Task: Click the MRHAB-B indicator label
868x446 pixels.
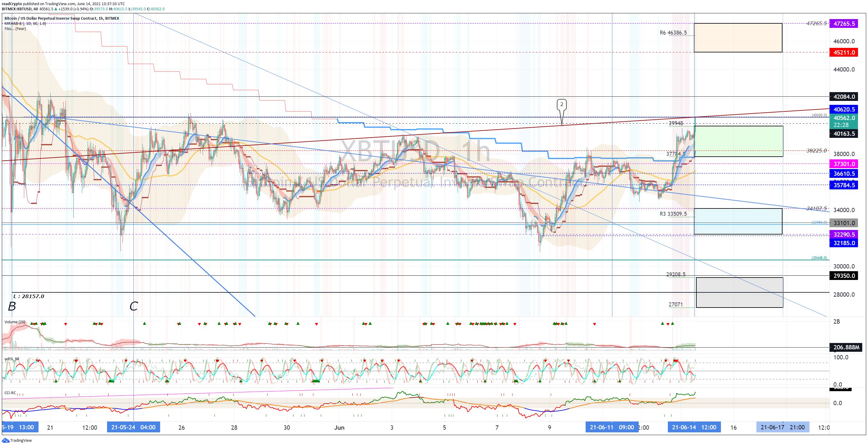Action: point(25,24)
